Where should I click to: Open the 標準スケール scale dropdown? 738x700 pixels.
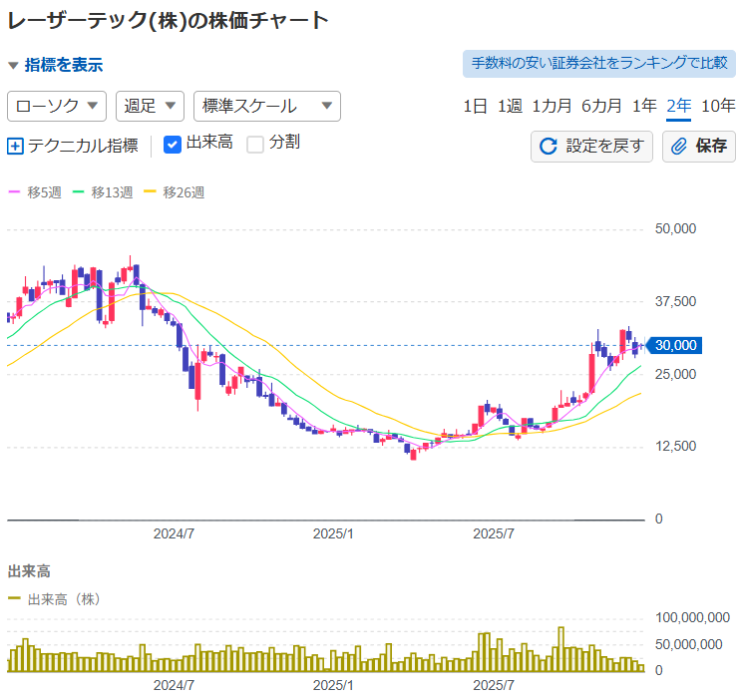266,106
